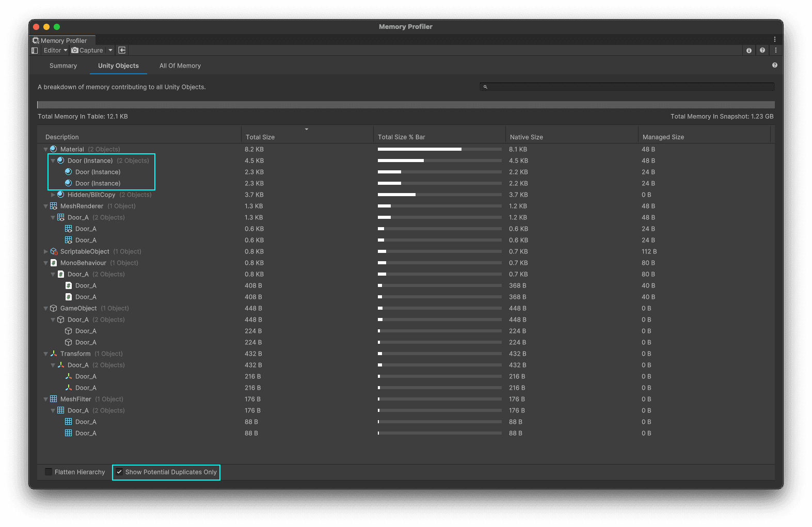Click the memory usage bar above table

pyautogui.click(x=406, y=105)
